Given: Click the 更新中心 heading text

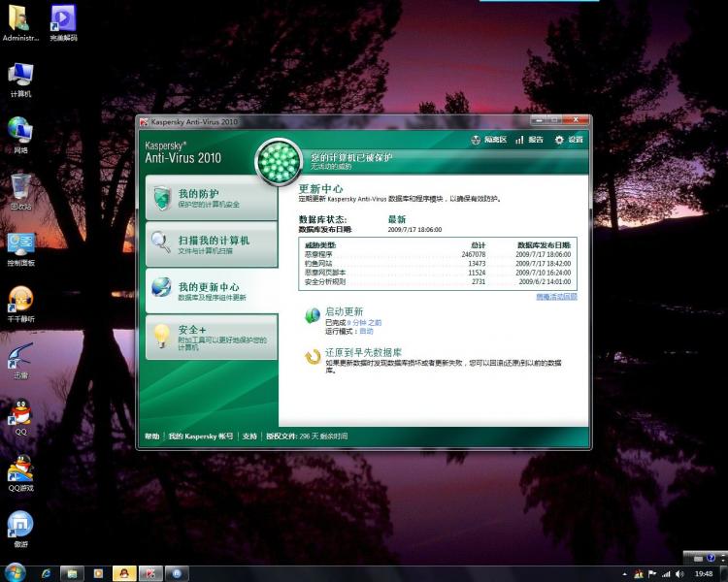Looking at the screenshot, I should (320, 188).
